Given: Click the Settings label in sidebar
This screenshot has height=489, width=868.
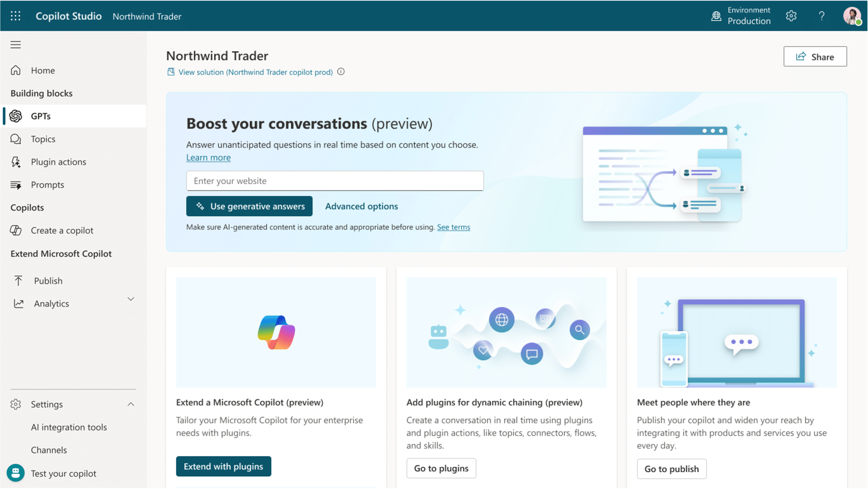Looking at the screenshot, I should [x=47, y=405].
